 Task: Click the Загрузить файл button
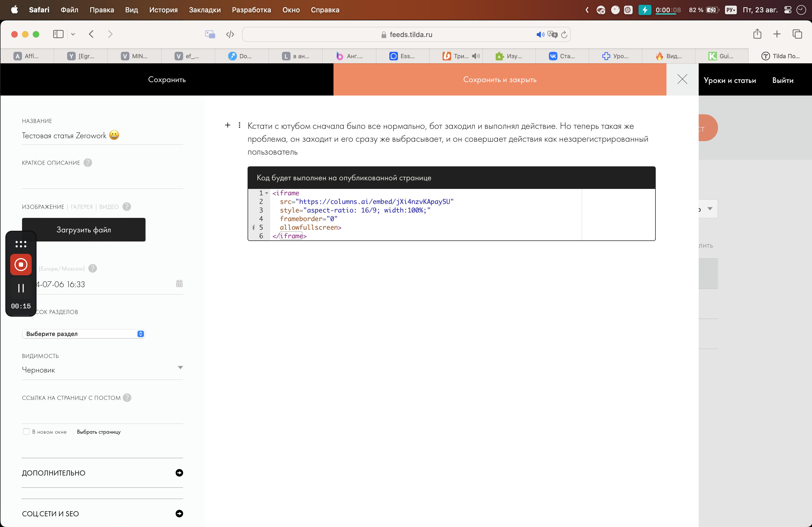click(84, 230)
